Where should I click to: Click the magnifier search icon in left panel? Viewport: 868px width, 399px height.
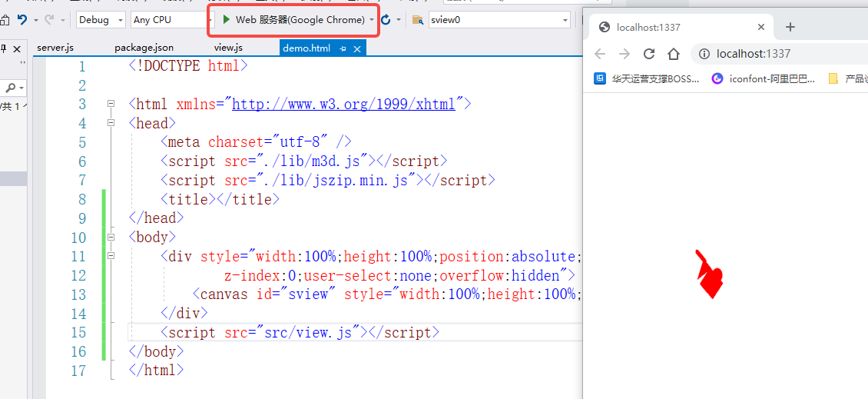point(11,88)
